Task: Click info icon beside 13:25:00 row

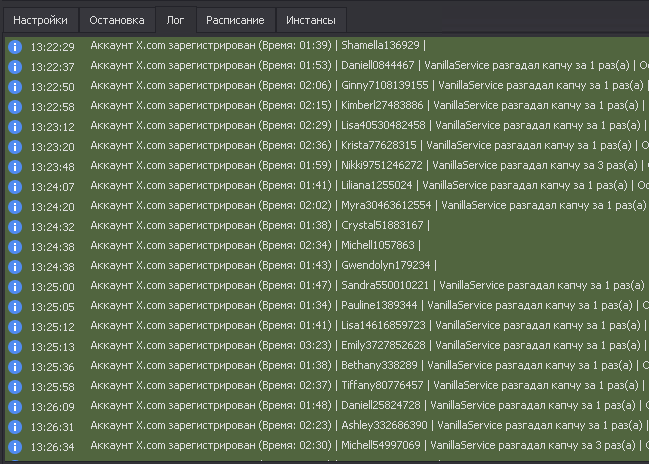Action: point(15,286)
